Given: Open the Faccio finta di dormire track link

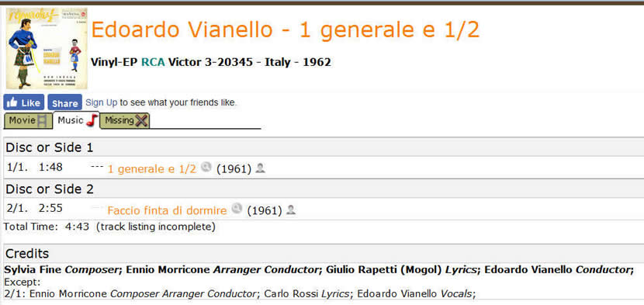Looking at the screenshot, I should click(167, 210).
